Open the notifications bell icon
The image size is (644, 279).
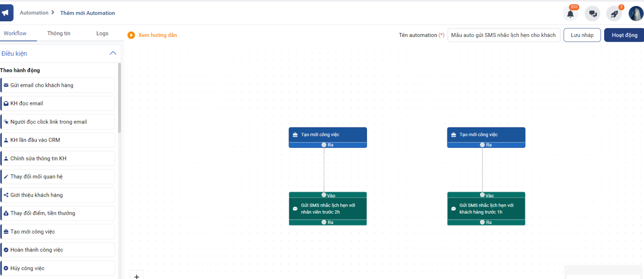[570, 14]
